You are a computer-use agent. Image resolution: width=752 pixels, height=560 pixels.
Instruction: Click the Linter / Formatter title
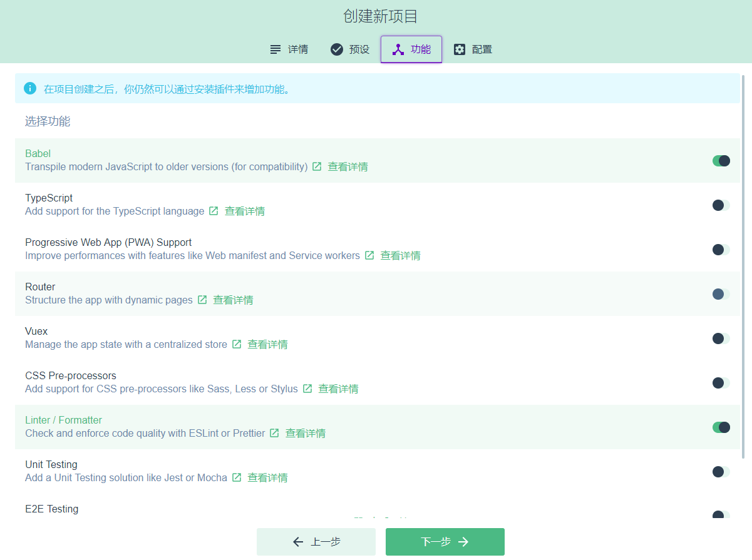point(63,420)
